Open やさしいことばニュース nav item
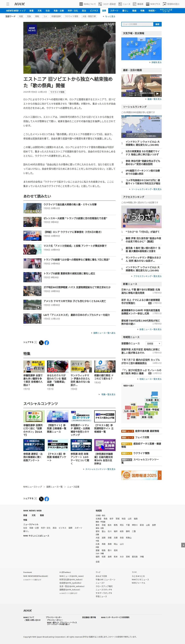Screen dimensions: 185x644 (x=166, y=11)
